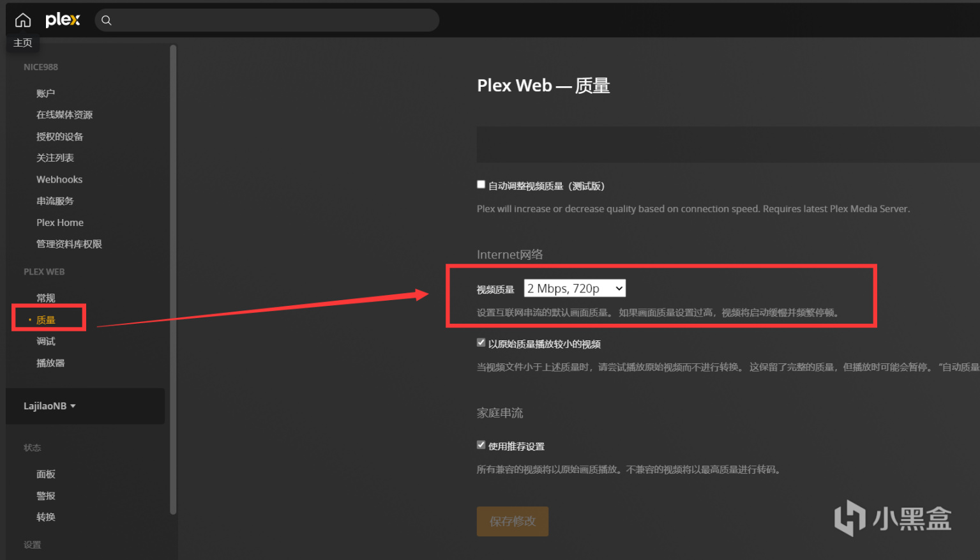Click the 保存修改 button
The height and width of the screenshot is (560, 980).
pyautogui.click(x=513, y=522)
